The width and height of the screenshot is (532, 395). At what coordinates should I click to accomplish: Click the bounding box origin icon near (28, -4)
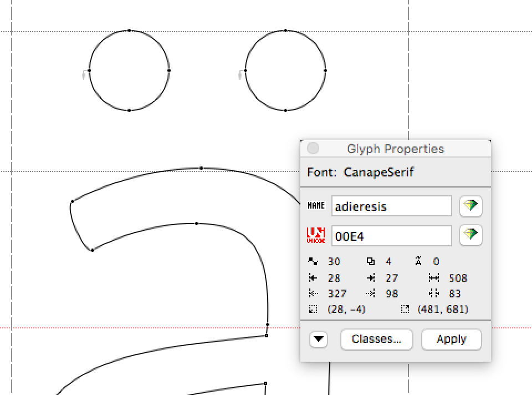[x=313, y=309]
